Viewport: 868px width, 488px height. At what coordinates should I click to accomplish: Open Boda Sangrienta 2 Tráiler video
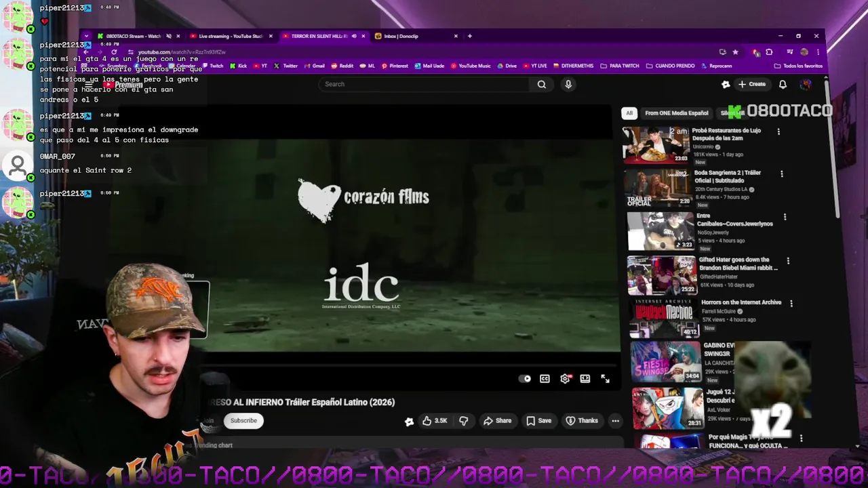tap(658, 188)
